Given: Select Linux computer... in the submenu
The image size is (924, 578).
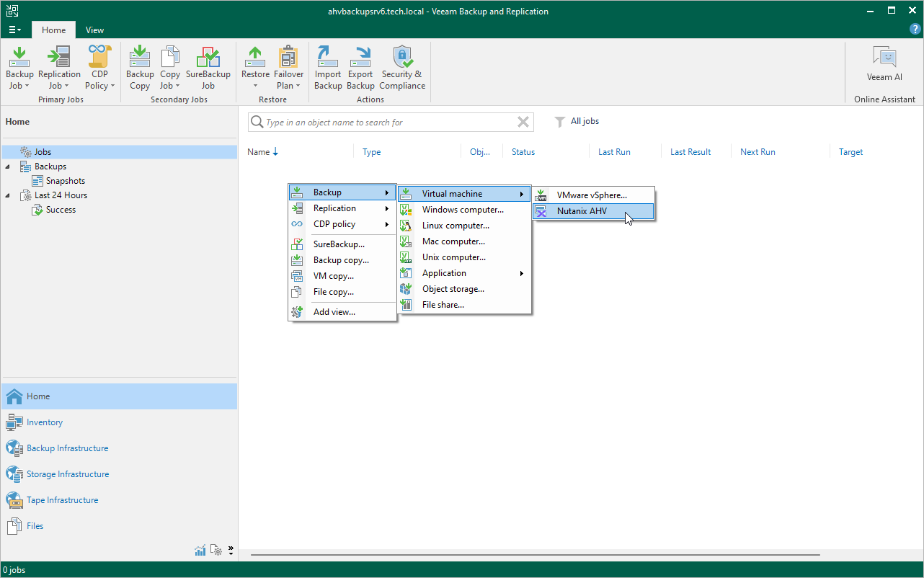Looking at the screenshot, I should tap(464, 226).
